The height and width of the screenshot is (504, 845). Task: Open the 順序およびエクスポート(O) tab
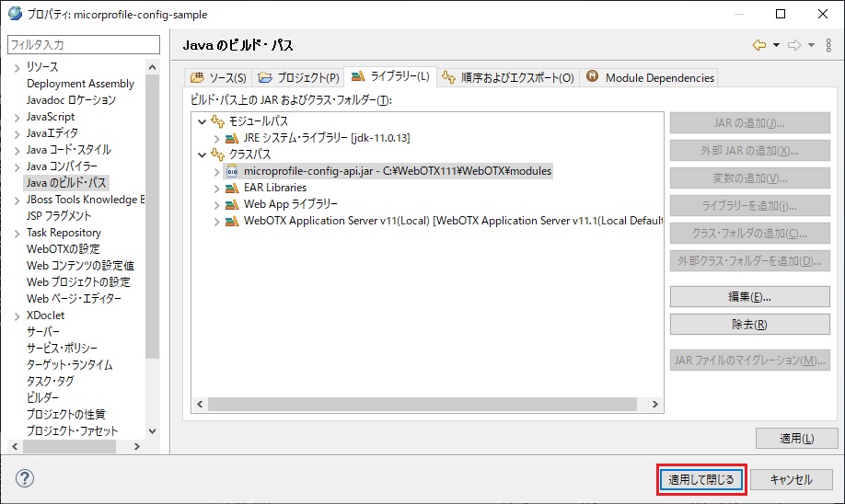[507, 77]
